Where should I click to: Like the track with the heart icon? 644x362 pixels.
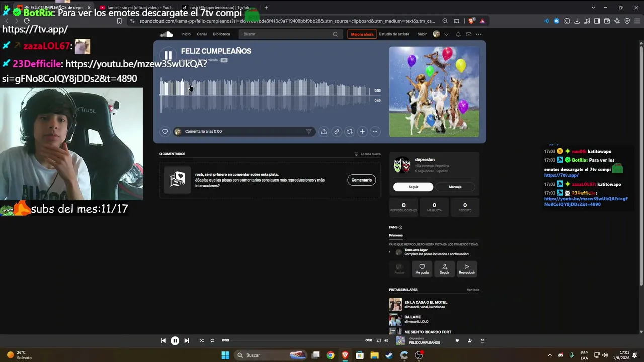click(x=165, y=132)
